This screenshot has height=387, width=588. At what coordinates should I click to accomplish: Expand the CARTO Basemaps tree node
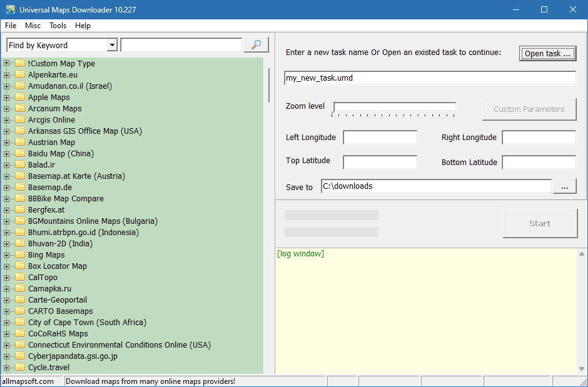pyautogui.click(x=7, y=311)
